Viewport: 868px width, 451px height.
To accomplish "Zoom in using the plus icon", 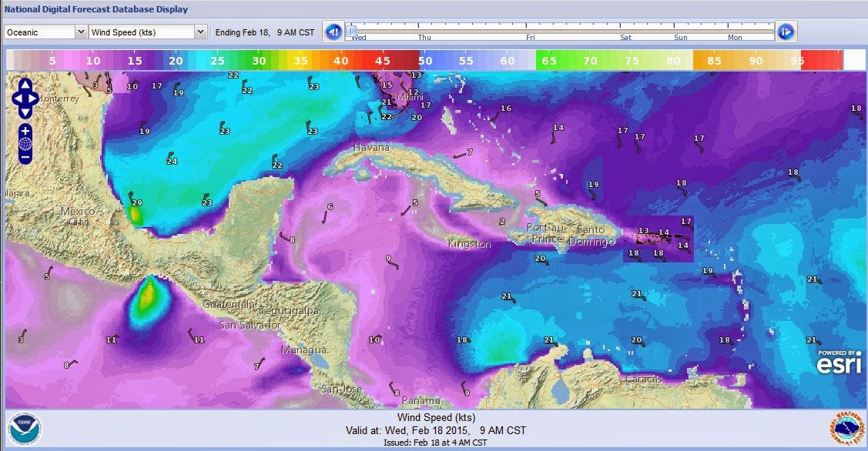I will 24,131.
